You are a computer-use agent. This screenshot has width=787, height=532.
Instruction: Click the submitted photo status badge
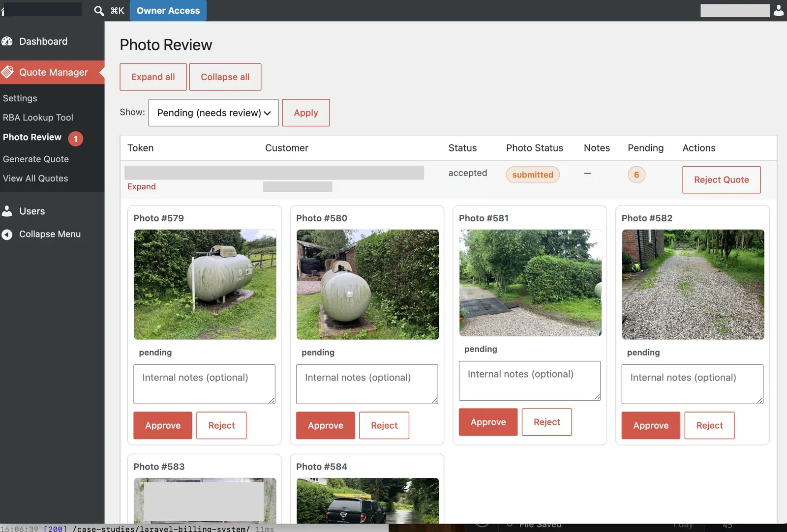click(x=533, y=175)
